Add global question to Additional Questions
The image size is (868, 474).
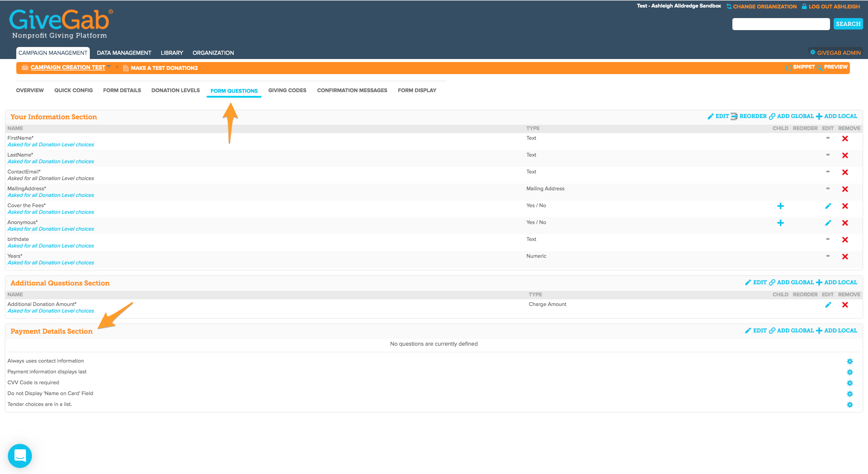click(x=791, y=282)
